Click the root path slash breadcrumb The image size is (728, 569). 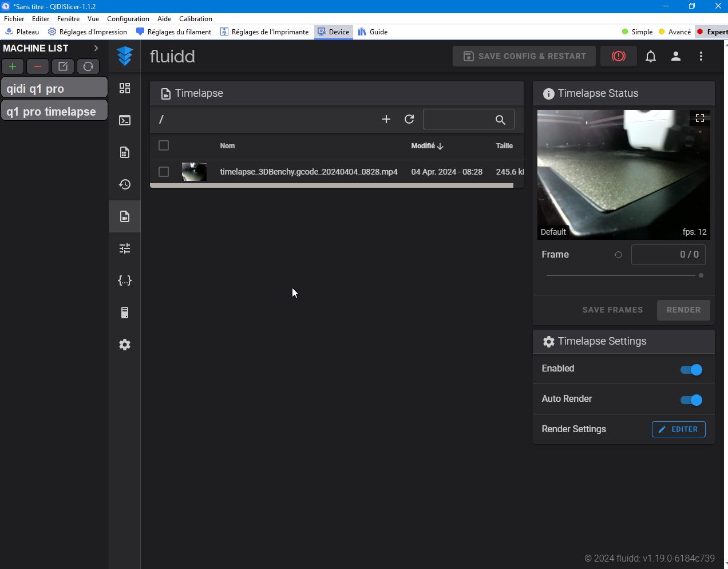point(161,119)
